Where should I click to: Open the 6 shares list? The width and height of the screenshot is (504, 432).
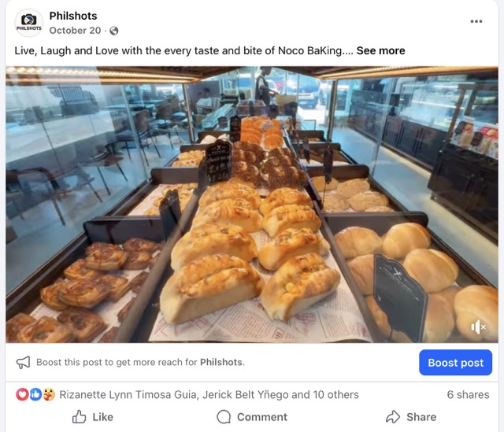coord(468,395)
